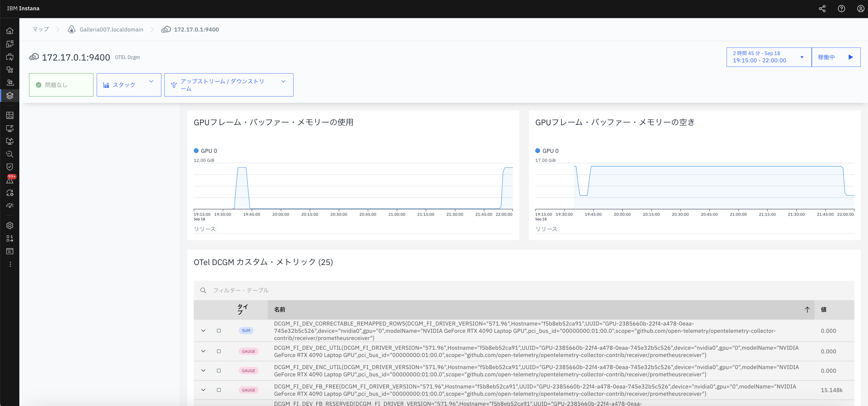Open the Automation gear-arrow icon in sidebar
868x406 pixels.
tap(10, 193)
